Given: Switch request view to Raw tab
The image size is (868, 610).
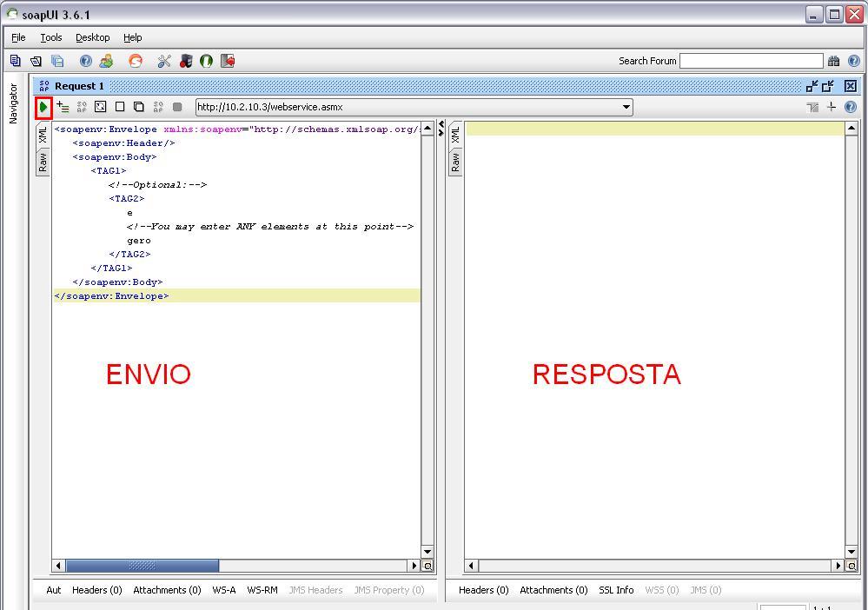Looking at the screenshot, I should (x=43, y=162).
